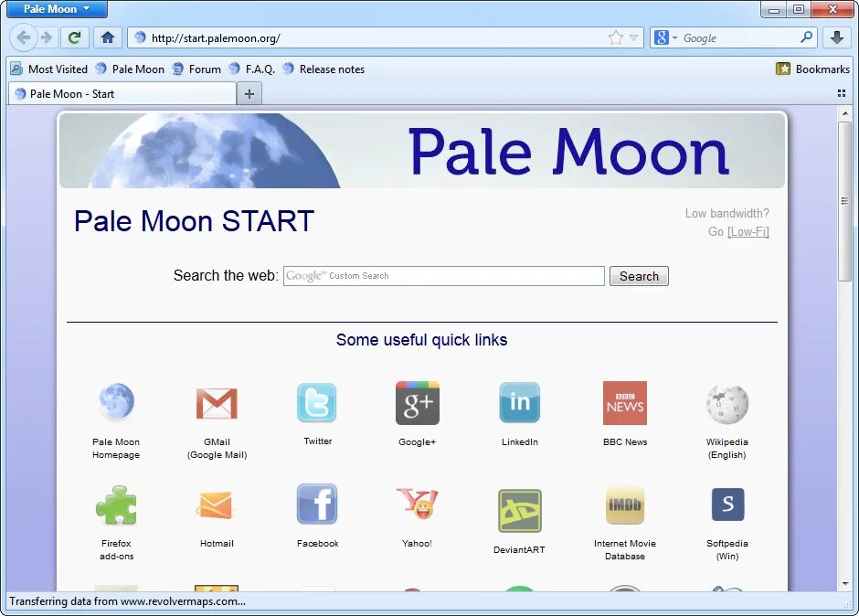This screenshot has width=859, height=616.
Task: Open the Most Visited bookmarks folder
Action: 49,69
